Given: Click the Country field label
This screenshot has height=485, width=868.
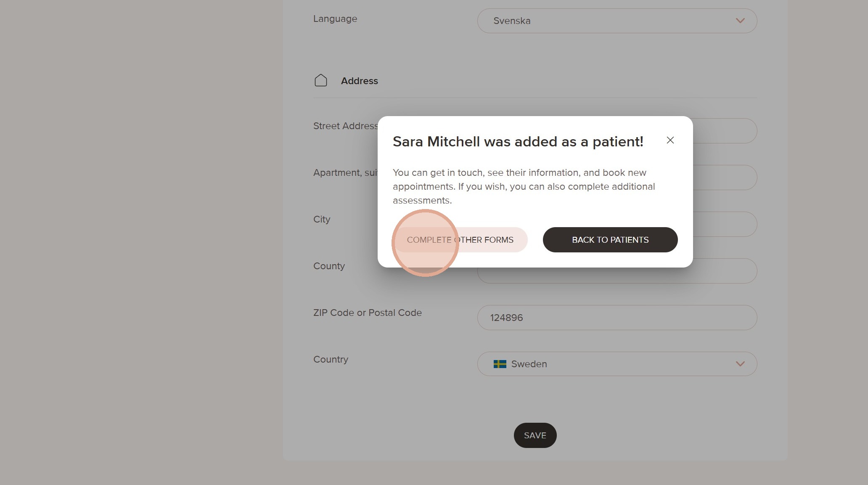Looking at the screenshot, I should point(331,360).
